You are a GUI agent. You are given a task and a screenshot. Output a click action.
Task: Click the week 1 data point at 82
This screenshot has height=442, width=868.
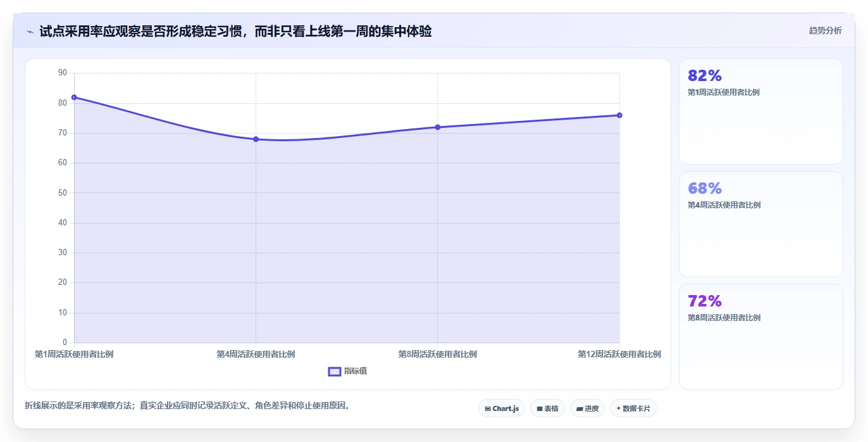[x=74, y=97]
